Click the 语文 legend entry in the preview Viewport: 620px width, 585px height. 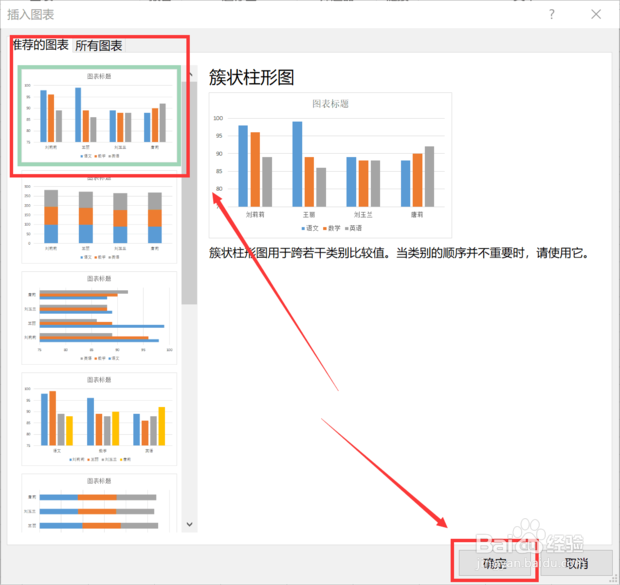(x=310, y=228)
